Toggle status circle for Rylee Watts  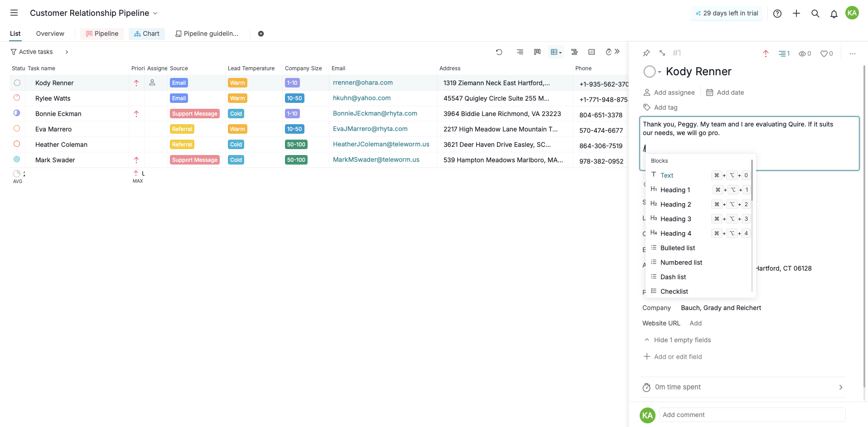point(17,97)
